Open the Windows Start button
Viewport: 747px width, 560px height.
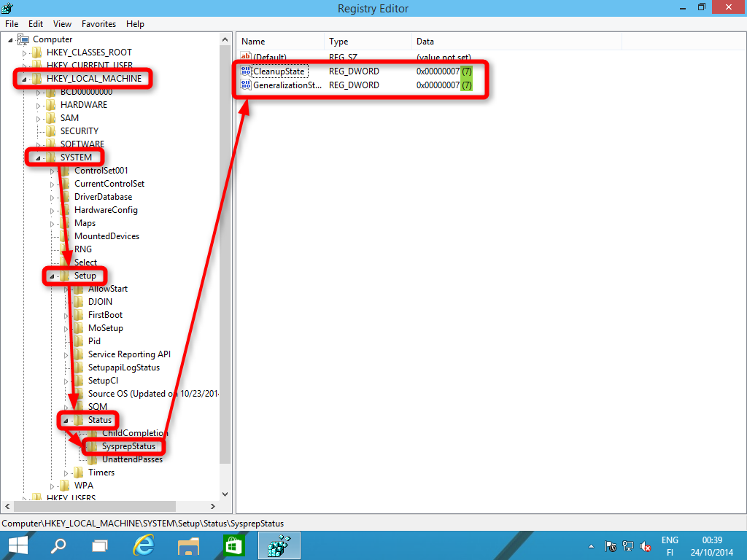(x=18, y=545)
